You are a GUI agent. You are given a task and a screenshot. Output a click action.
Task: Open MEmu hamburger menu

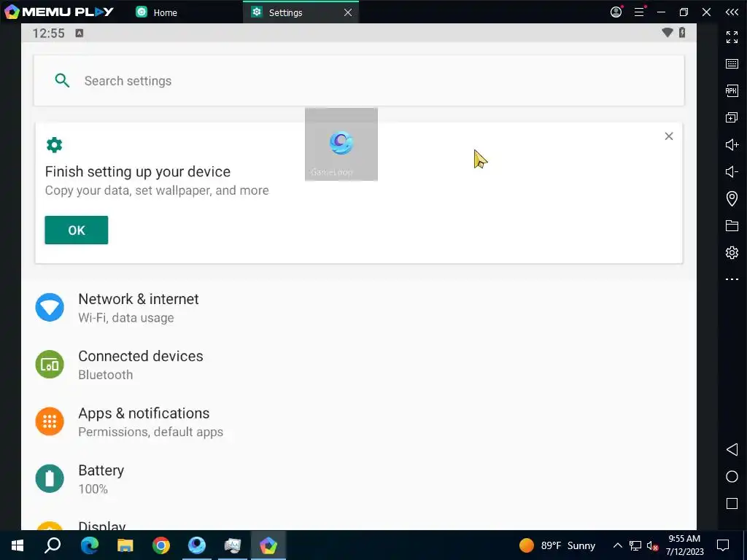[639, 12]
